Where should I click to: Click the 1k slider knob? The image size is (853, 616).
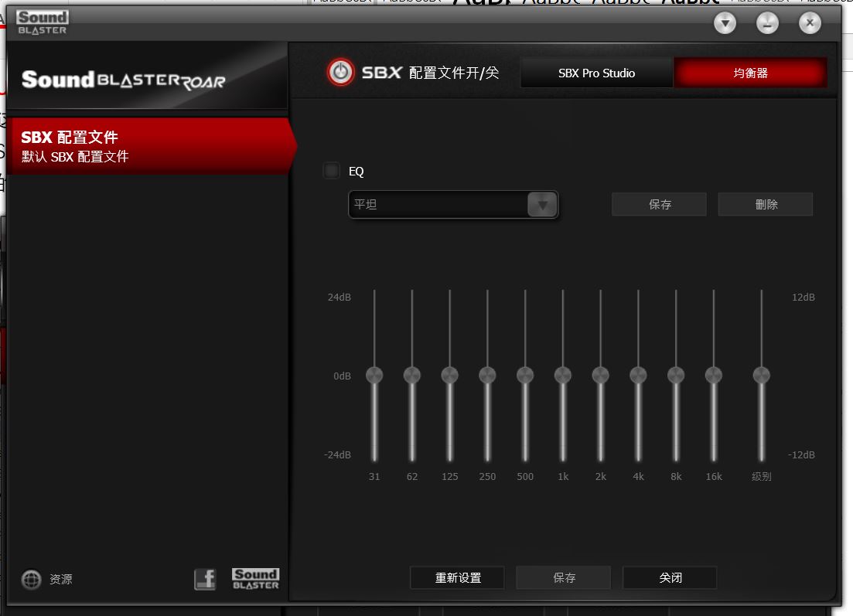coord(563,375)
